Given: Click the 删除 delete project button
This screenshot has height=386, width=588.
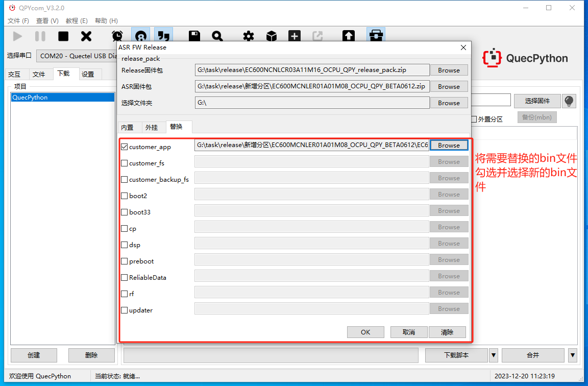Looking at the screenshot, I should coord(91,355).
